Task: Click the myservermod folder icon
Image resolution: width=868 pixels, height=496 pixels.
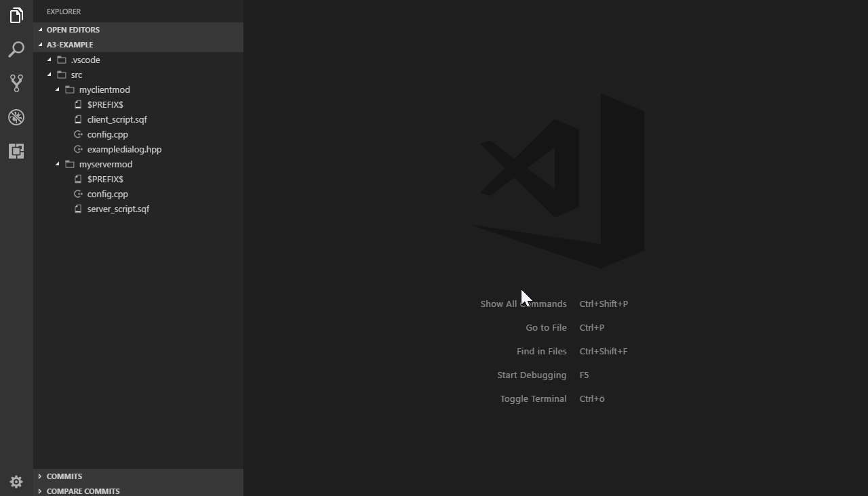Action: [x=70, y=164]
